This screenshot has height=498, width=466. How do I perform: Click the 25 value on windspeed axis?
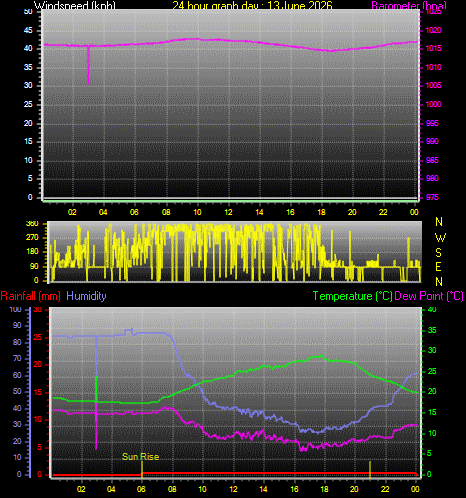point(28,104)
